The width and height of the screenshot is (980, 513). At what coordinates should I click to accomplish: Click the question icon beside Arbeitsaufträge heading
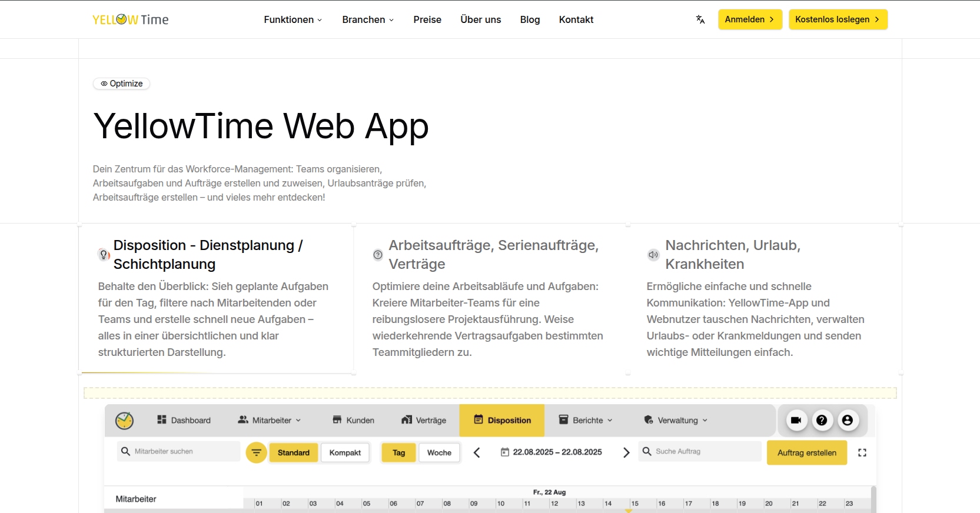tap(378, 255)
